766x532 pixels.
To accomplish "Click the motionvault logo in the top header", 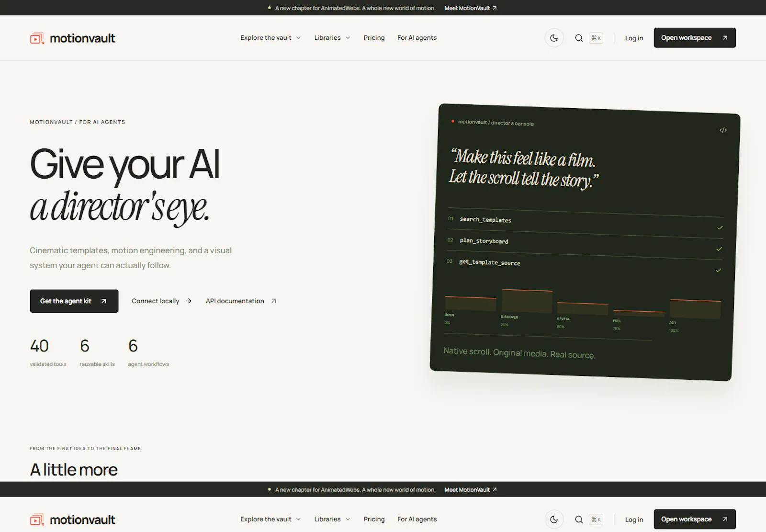I will (x=72, y=38).
